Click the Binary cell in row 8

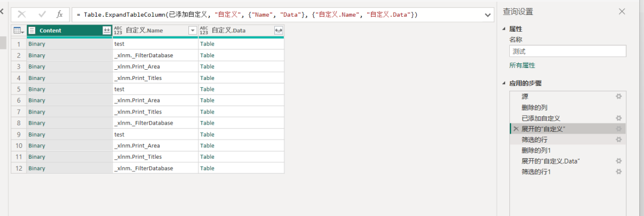coord(69,123)
